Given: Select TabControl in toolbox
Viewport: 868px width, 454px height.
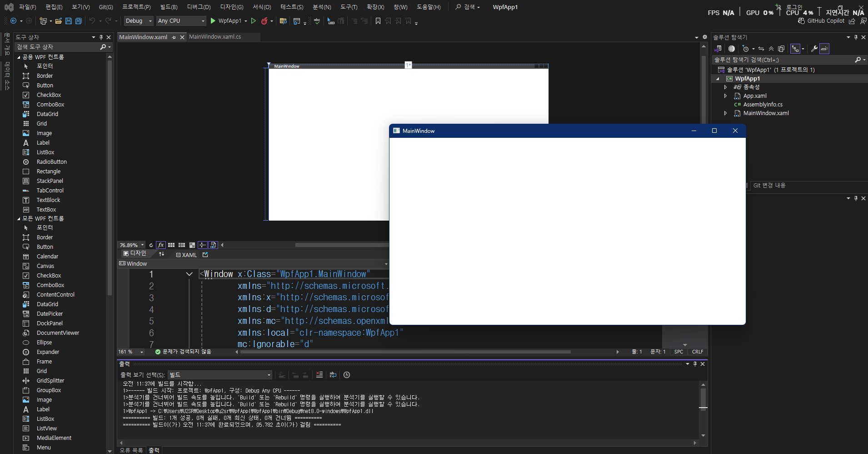Looking at the screenshot, I should [50, 191].
